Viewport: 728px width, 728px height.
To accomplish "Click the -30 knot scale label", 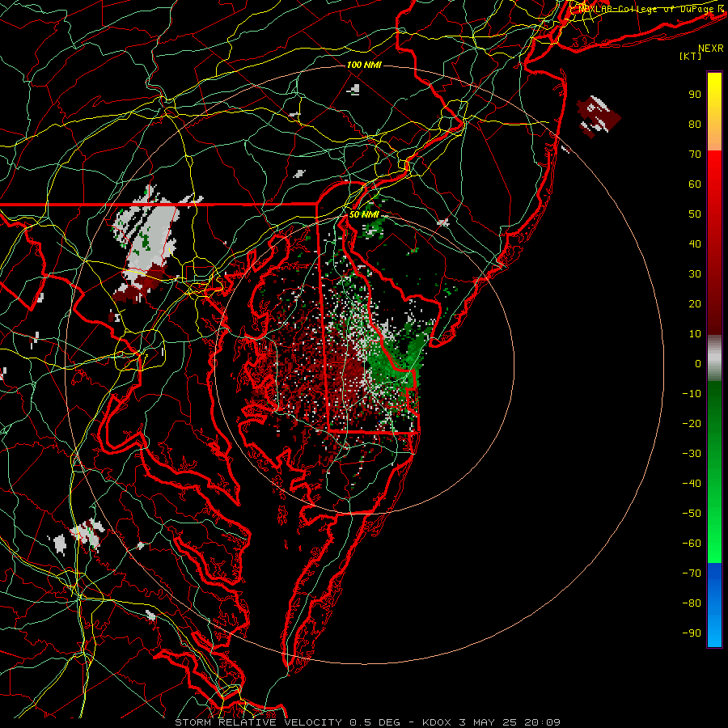I will coord(692,454).
